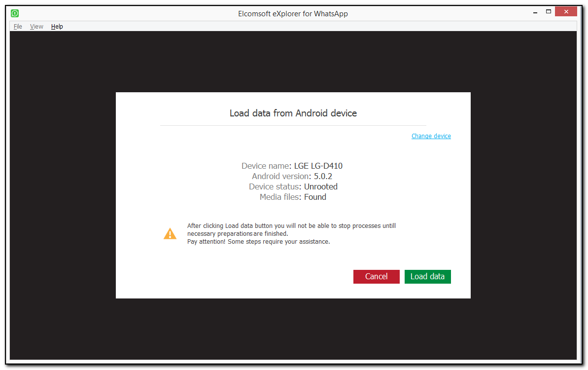Click the Load data from Android device title
The image size is (588, 370).
pos(293,113)
